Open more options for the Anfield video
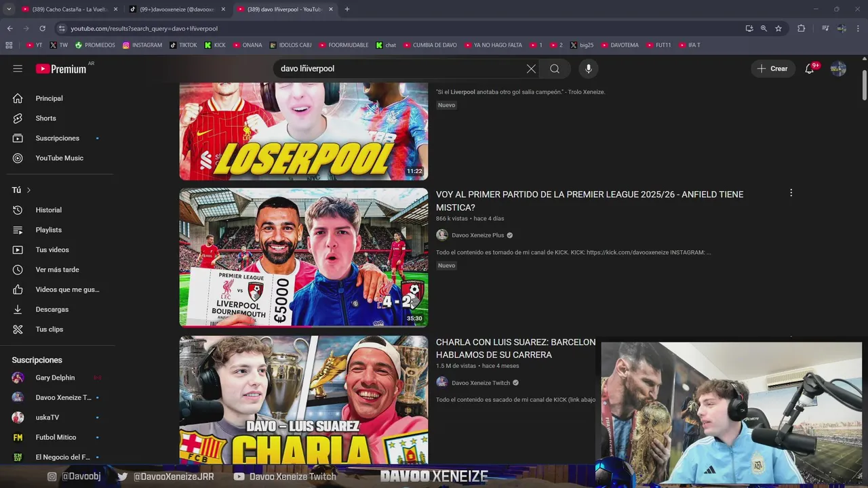 tap(791, 193)
